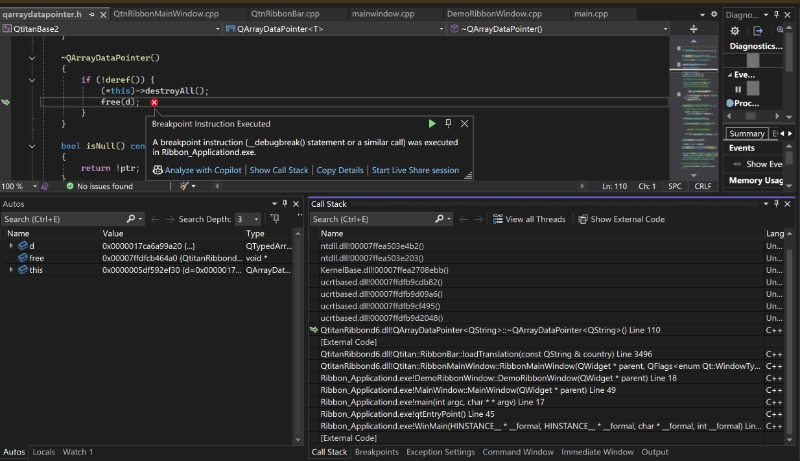The width and height of the screenshot is (800, 461).
Task: Click the Copy Details link
Action: [340, 170]
